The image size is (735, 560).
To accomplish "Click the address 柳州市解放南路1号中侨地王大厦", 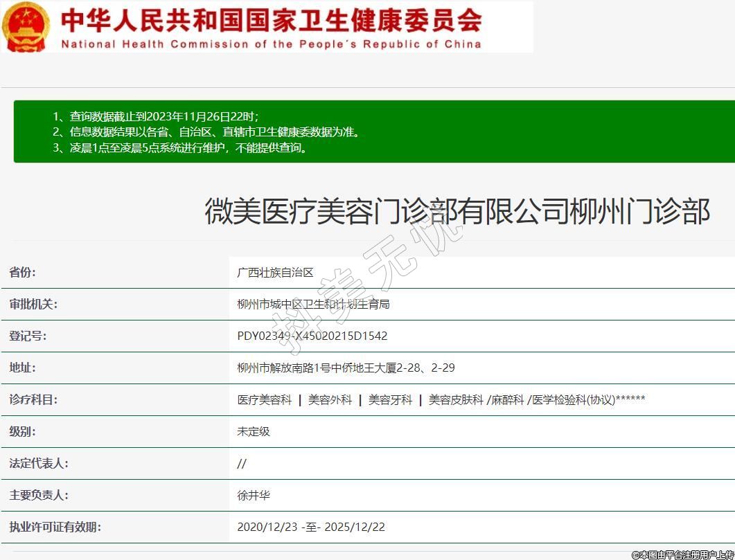I will (346, 368).
